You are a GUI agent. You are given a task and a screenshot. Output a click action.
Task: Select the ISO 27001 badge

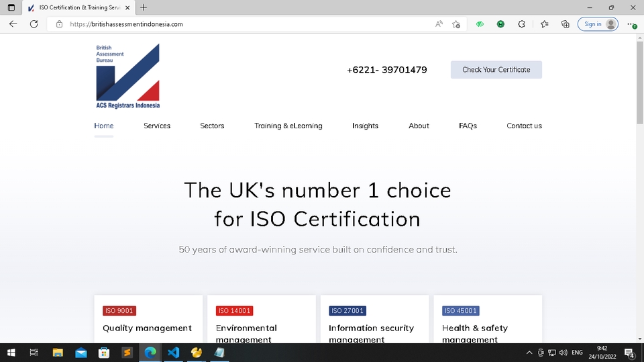click(x=347, y=310)
